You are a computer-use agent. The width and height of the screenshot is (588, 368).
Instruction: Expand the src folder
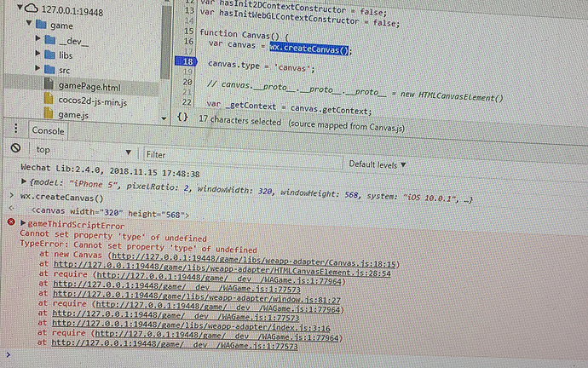pos(37,68)
